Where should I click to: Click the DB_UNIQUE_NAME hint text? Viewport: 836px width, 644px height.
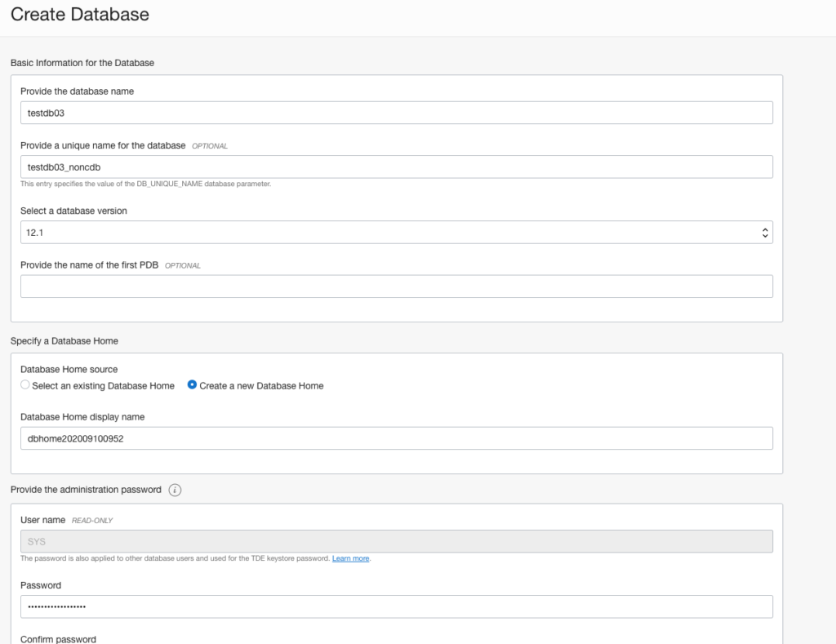tap(145, 184)
